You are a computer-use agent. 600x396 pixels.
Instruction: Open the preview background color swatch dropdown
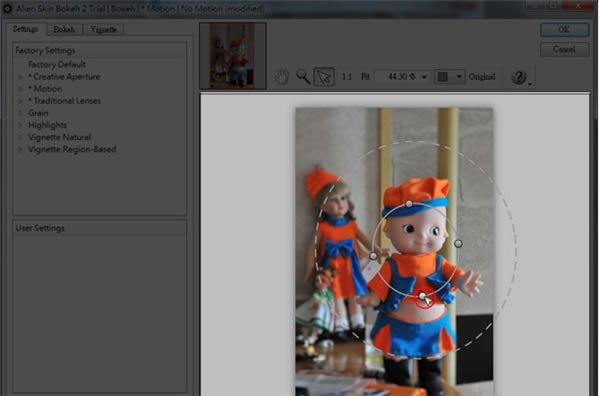(449, 77)
